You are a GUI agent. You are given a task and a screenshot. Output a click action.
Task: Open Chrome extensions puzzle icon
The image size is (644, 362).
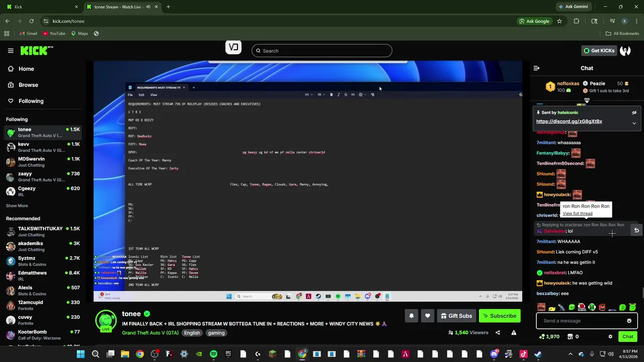click(x=577, y=21)
